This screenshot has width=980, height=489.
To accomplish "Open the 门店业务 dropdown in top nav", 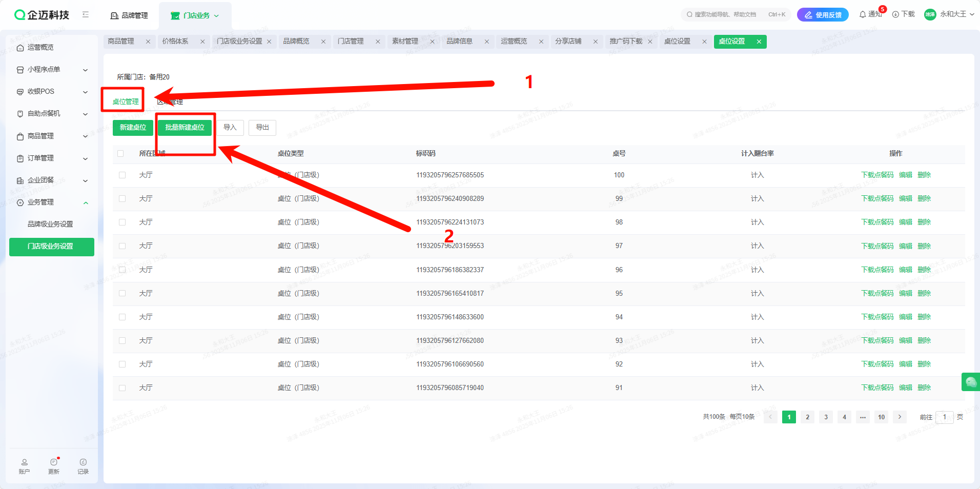I will [x=195, y=15].
